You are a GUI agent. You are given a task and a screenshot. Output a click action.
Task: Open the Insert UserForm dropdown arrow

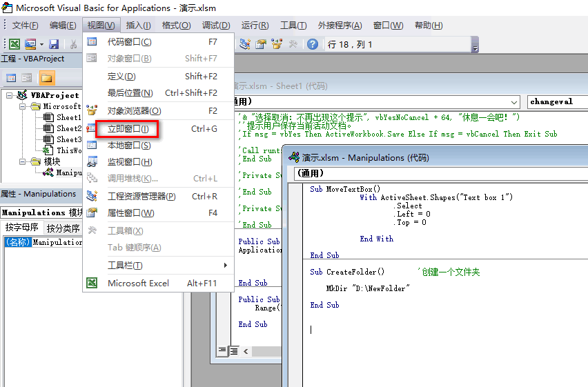[41, 44]
